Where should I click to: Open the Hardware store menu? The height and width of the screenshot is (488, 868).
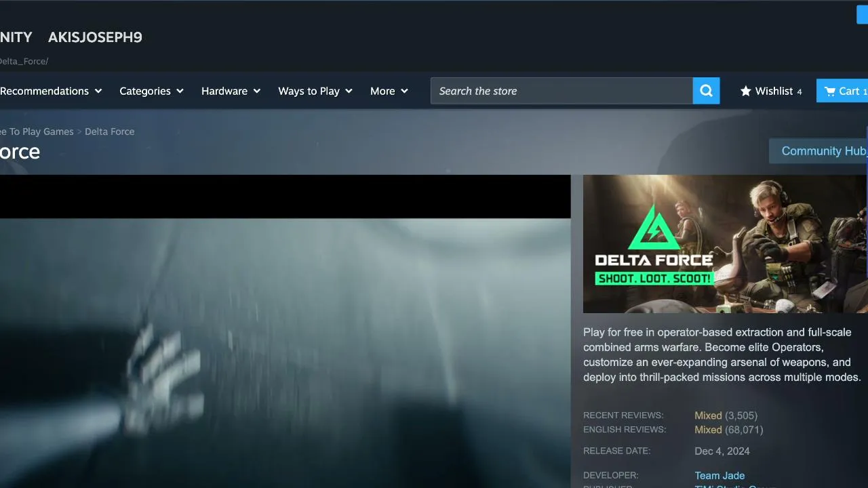pyautogui.click(x=231, y=91)
